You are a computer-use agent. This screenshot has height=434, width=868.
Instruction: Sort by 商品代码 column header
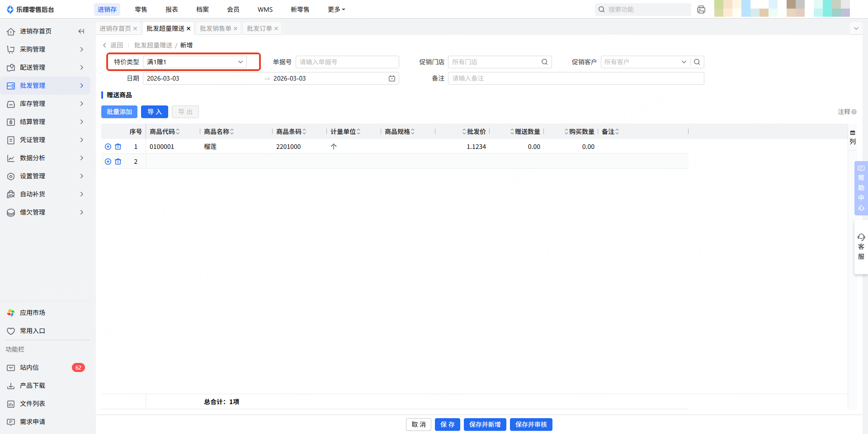(165, 132)
